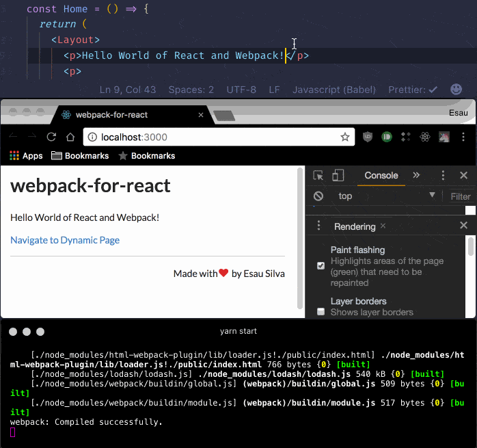Toggle the device toolbar icon in DevTools
Screen dimensions: 477x448
click(338, 176)
